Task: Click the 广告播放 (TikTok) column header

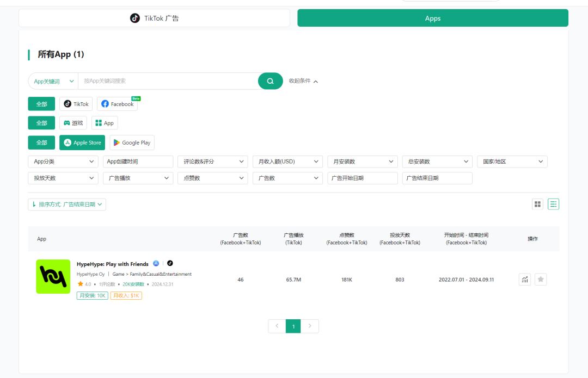Action: (x=293, y=239)
